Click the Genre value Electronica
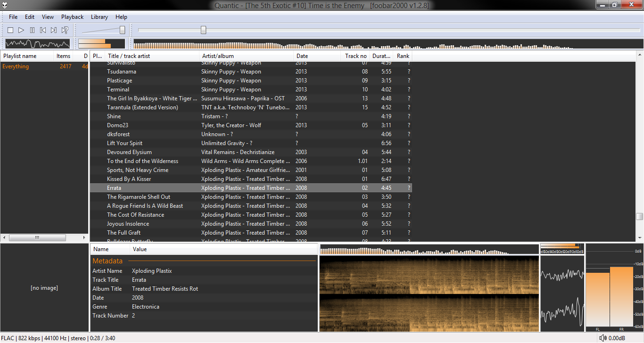 click(x=146, y=307)
